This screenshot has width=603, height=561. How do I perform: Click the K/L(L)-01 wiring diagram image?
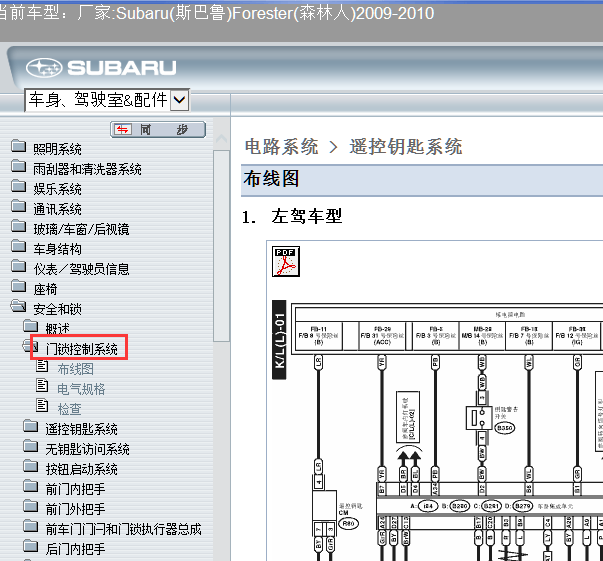coord(437,430)
